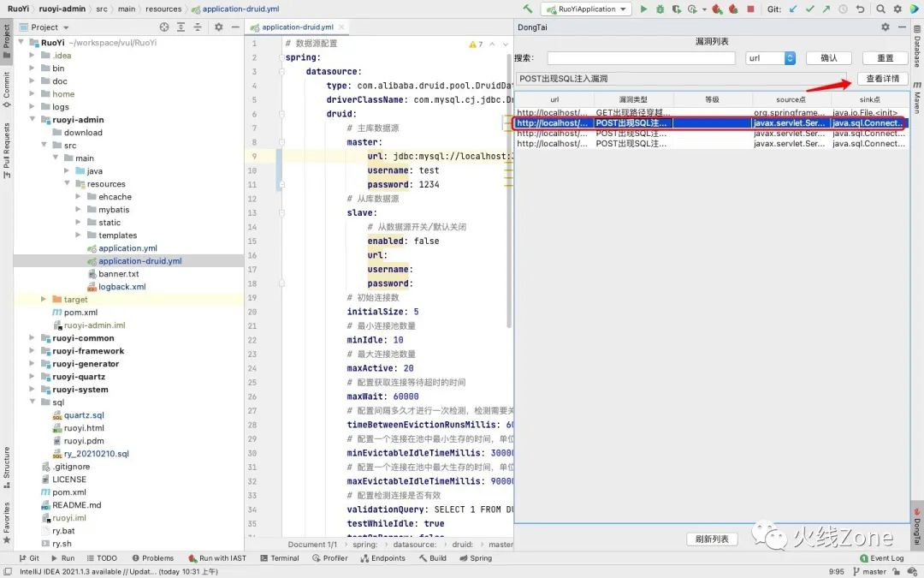
Task: Click the 查看详情 view details button
Action: pos(882,79)
